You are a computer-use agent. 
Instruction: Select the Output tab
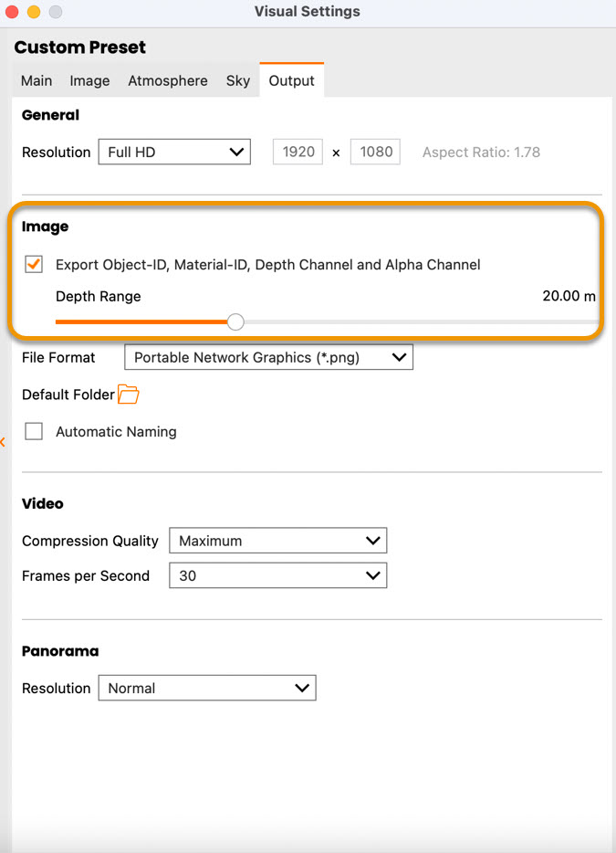(291, 80)
